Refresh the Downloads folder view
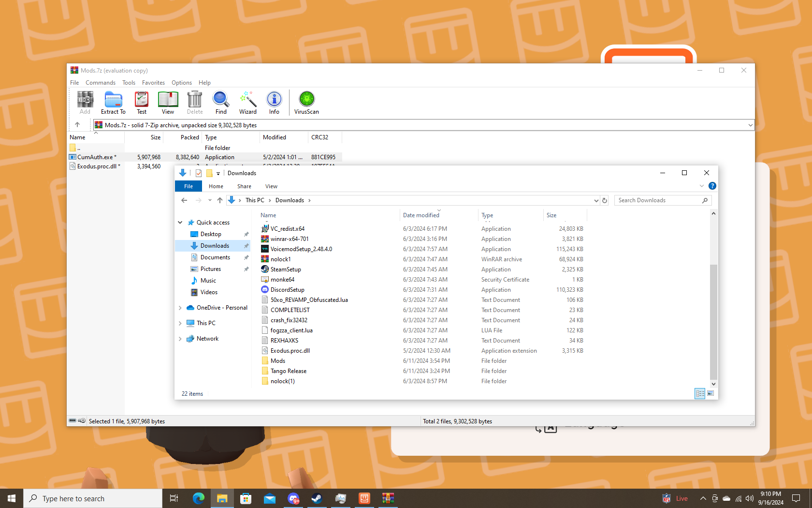Viewport: 812px width, 508px height. [604, 200]
